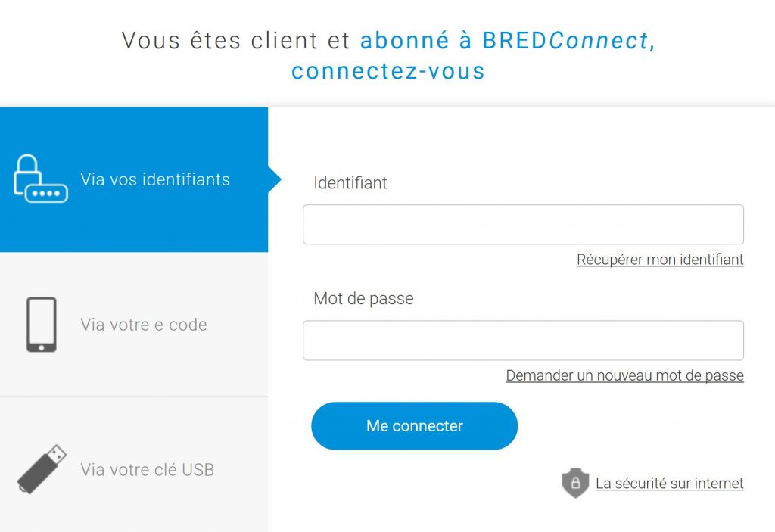The height and width of the screenshot is (532, 775).
Task: Click the "Mot de passe" field label
Action: pyautogui.click(x=363, y=299)
